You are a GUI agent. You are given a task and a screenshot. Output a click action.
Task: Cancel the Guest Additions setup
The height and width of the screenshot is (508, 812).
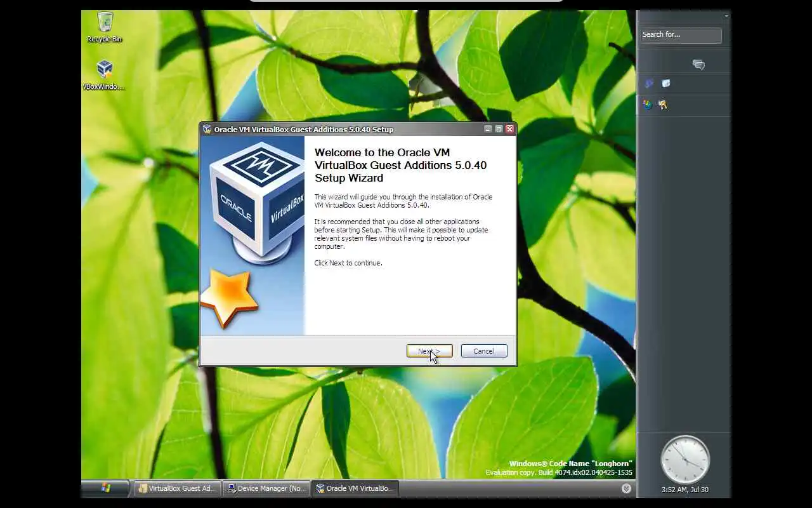(484, 351)
